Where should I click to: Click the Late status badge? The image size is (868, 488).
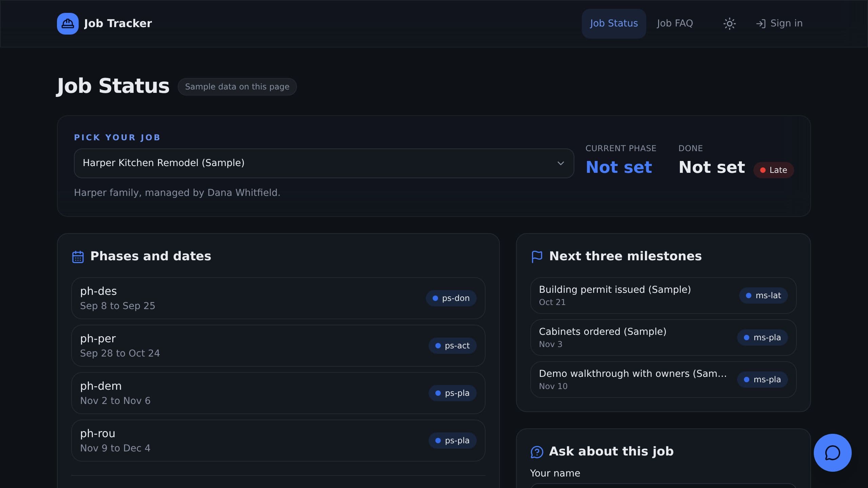click(x=773, y=170)
